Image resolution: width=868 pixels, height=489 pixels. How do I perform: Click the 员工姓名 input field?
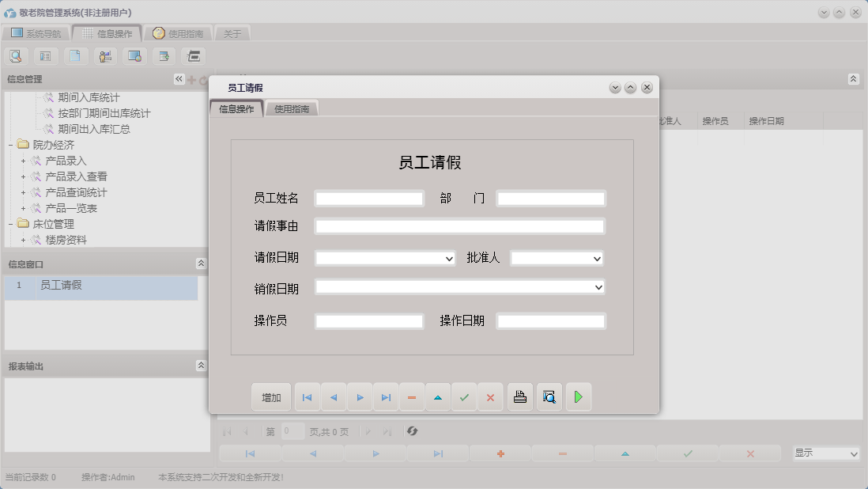(x=368, y=198)
